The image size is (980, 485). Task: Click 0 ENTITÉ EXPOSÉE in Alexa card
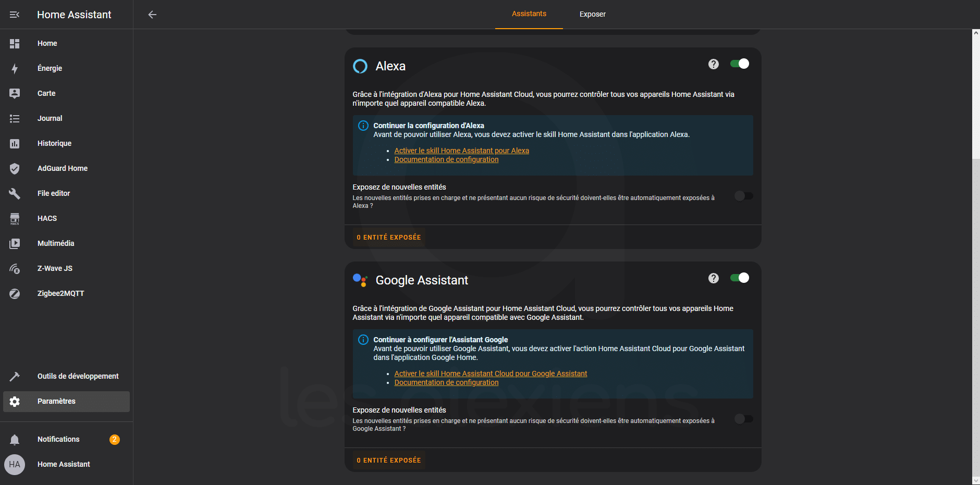(389, 237)
